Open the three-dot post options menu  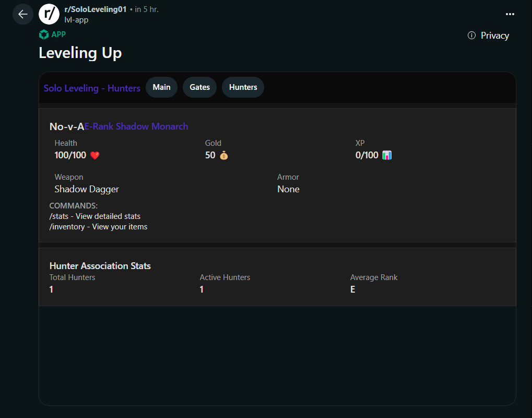coord(510,14)
